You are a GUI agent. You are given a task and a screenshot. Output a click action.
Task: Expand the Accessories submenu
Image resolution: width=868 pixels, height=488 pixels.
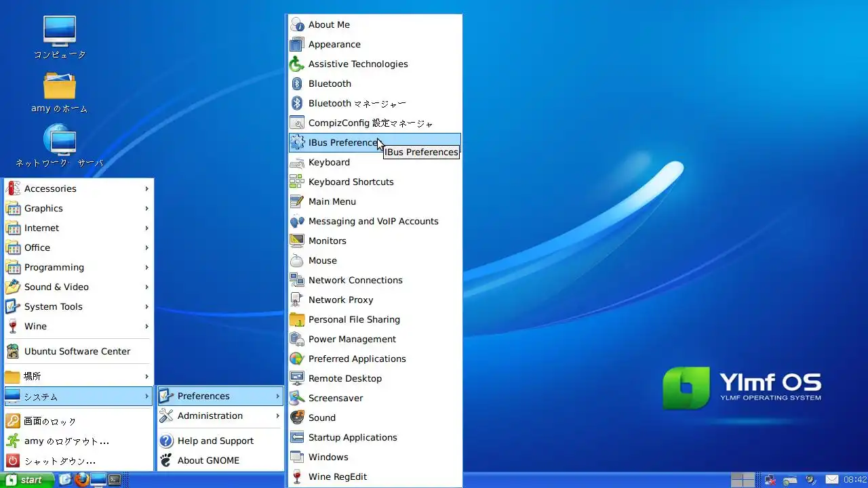[x=78, y=188]
